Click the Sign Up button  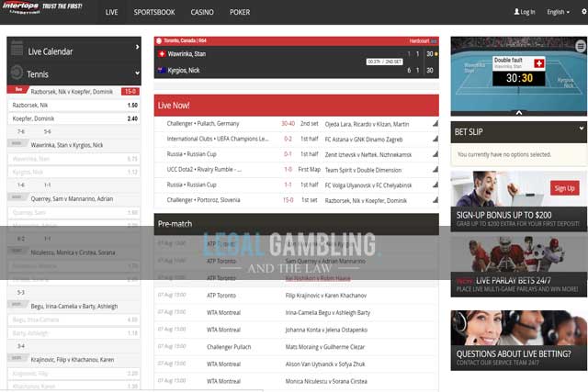pyautogui.click(x=564, y=188)
